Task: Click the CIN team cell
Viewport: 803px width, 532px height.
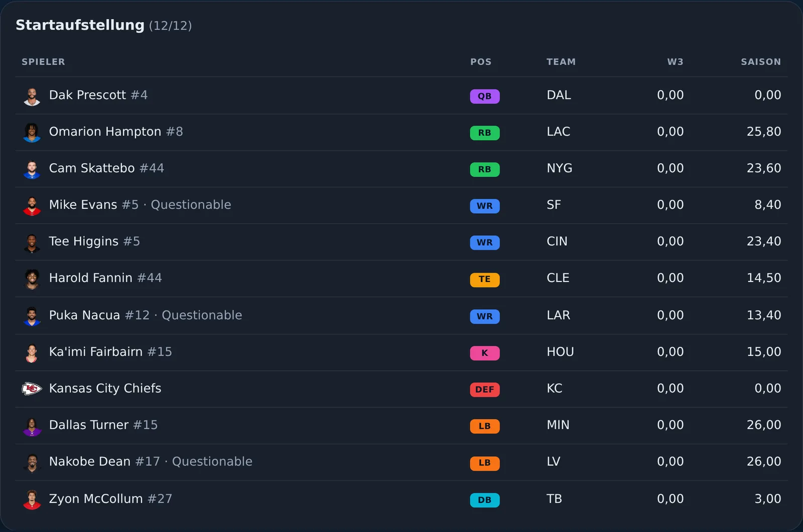Action: 557,241
